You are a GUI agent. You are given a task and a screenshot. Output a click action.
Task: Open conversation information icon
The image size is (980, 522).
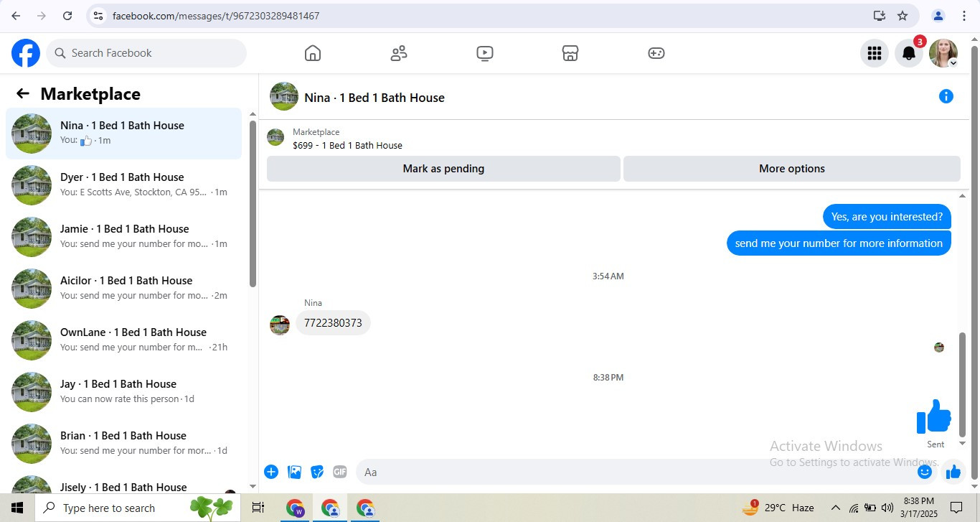point(946,96)
